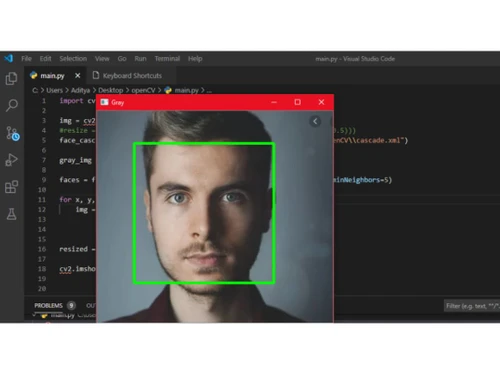Click line number 1 in gutter
The image size is (500, 375).
tap(44, 101)
